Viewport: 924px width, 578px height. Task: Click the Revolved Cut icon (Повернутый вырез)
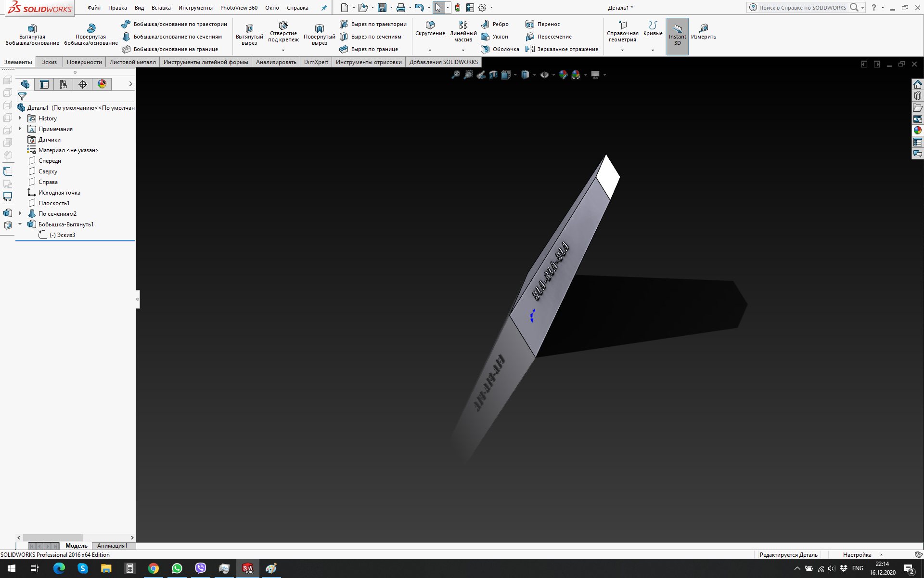click(x=319, y=29)
